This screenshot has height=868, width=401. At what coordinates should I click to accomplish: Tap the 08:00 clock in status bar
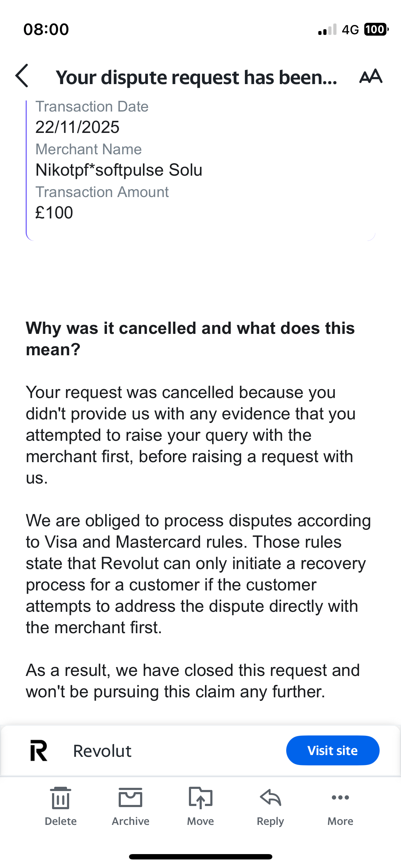pyautogui.click(x=46, y=29)
